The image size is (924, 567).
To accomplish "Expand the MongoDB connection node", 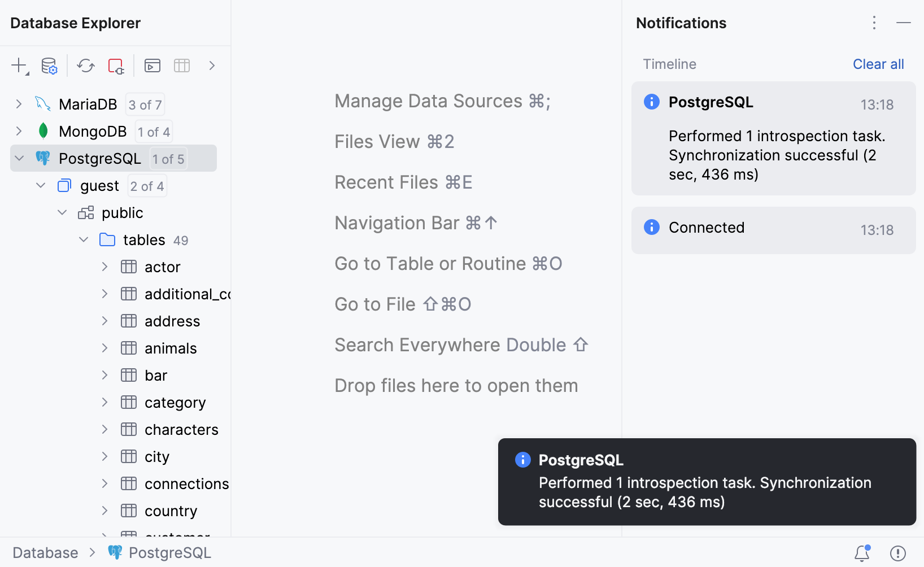I will tap(19, 131).
